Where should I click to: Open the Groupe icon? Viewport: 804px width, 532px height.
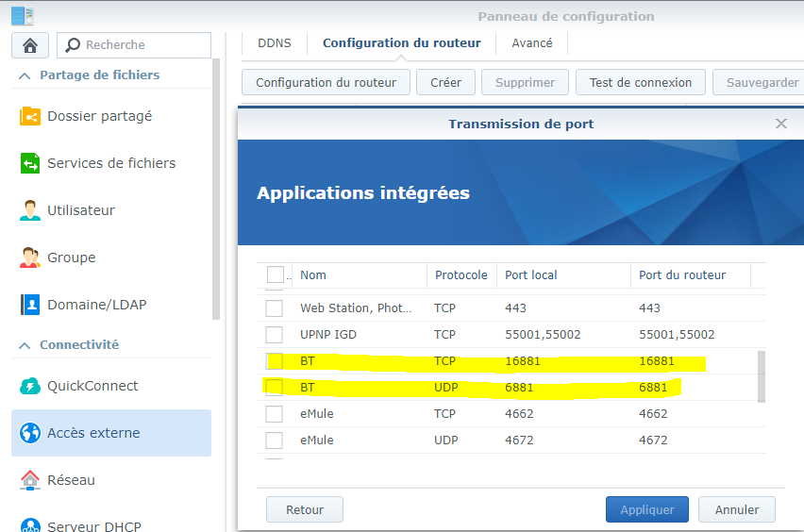[x=30, y=258]
